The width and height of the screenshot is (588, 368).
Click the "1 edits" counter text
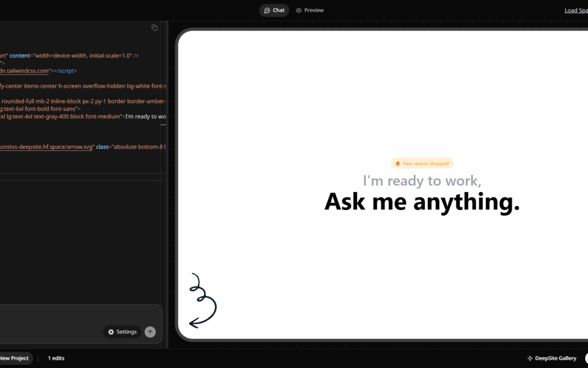pos(56,358)
